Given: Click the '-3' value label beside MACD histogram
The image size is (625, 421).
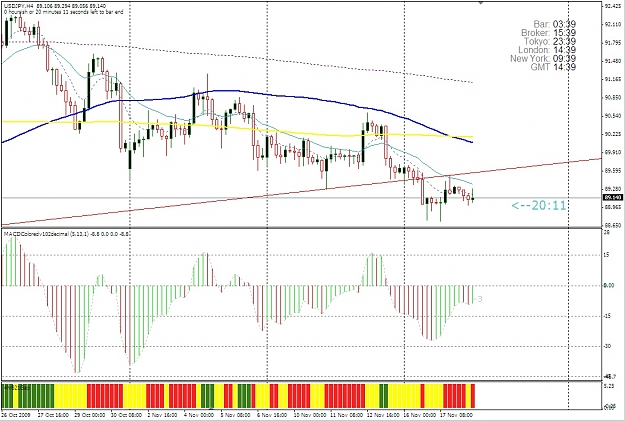Looking at the screenshot, I should (479, 299).
